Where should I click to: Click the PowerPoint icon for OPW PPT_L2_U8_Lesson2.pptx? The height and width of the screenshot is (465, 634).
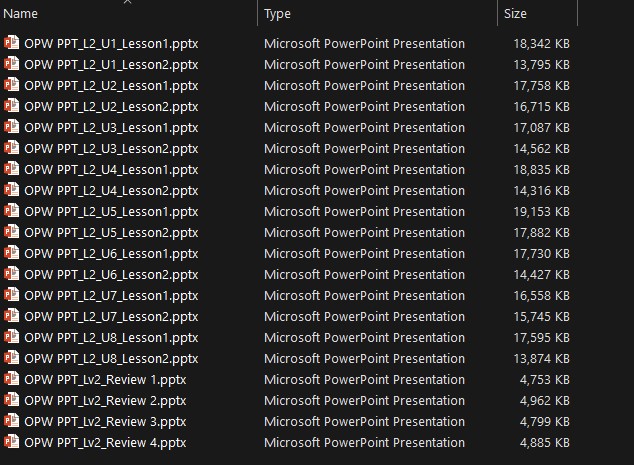(11, 358)
